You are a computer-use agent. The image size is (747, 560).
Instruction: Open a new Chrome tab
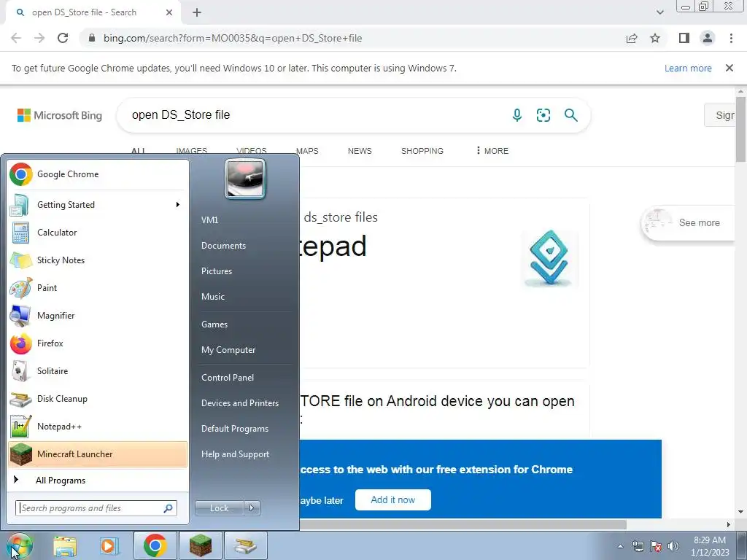pyautogui.click(x=197, y=12)
